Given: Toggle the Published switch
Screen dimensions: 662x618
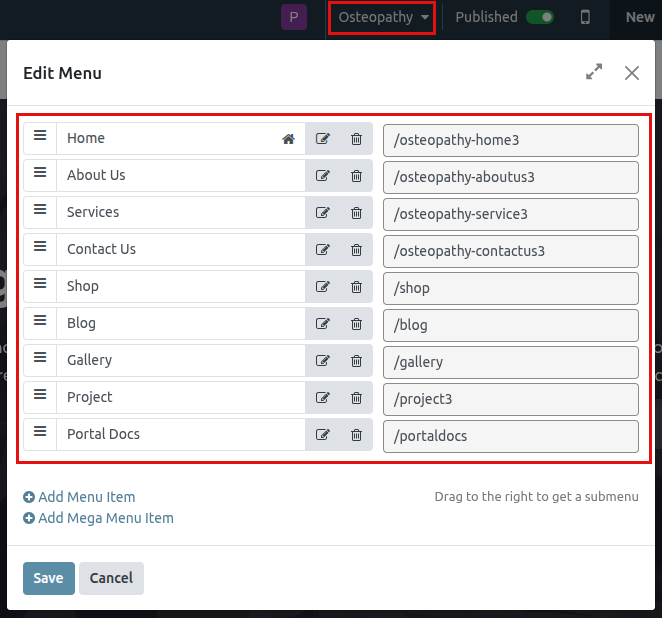Looking at the screenshot, I should click(x=540, y=17).
